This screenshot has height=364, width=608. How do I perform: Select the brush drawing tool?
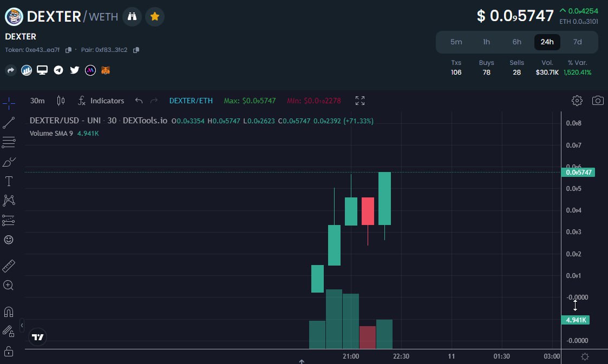(9, 162)
